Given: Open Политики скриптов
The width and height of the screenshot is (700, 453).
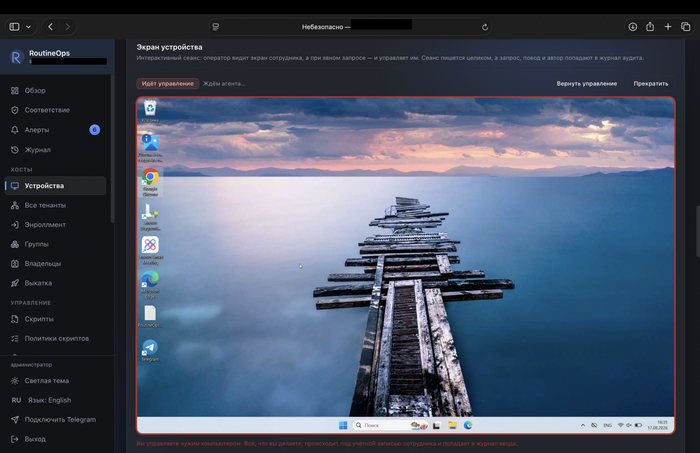Looking at the screenshot, I should [55, 338].
